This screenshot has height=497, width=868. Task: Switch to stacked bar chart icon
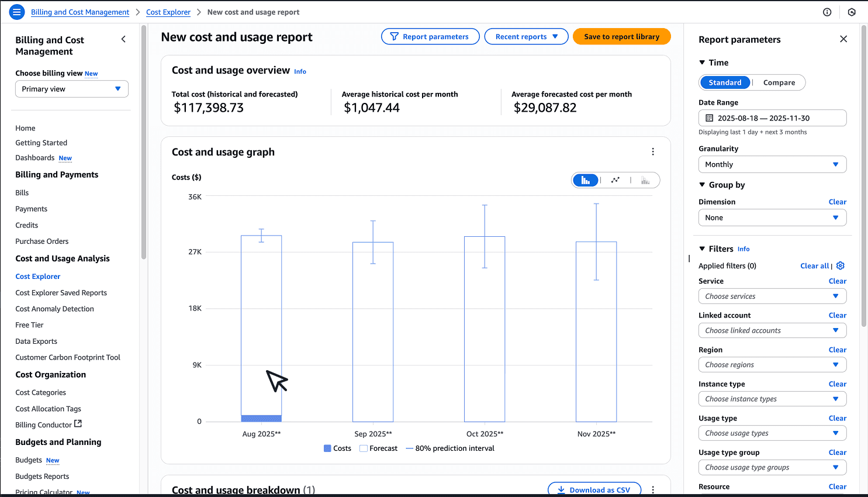[x=645, y=180]
